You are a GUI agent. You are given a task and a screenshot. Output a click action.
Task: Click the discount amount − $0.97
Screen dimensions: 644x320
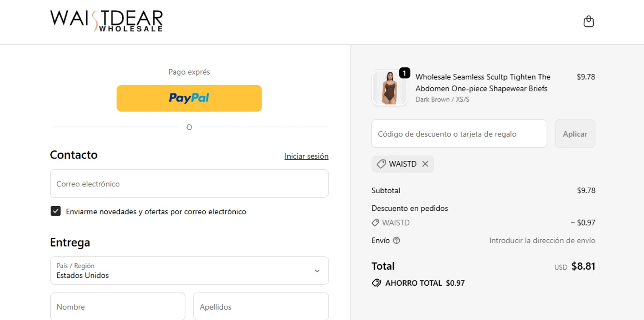tap(583, 222)
